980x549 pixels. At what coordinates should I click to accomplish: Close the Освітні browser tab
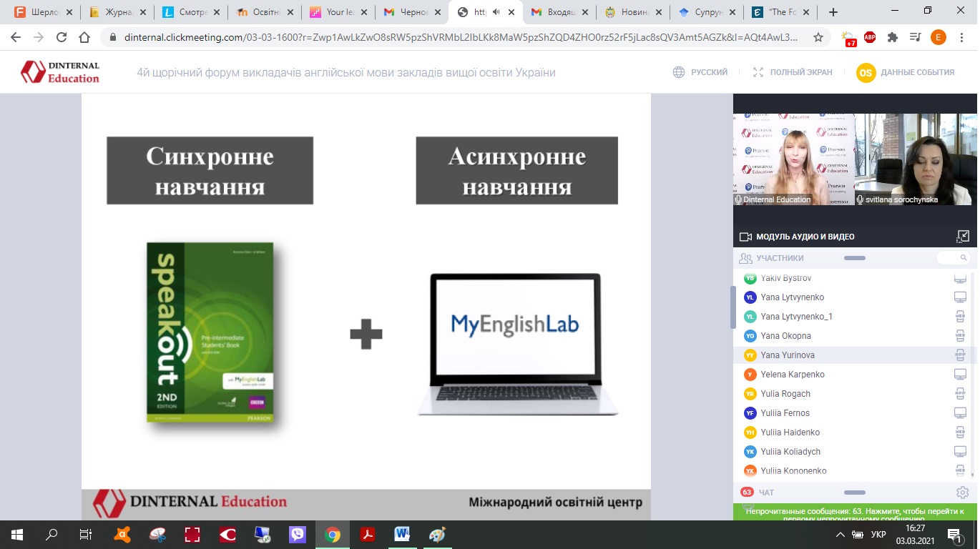click(288, 12)
